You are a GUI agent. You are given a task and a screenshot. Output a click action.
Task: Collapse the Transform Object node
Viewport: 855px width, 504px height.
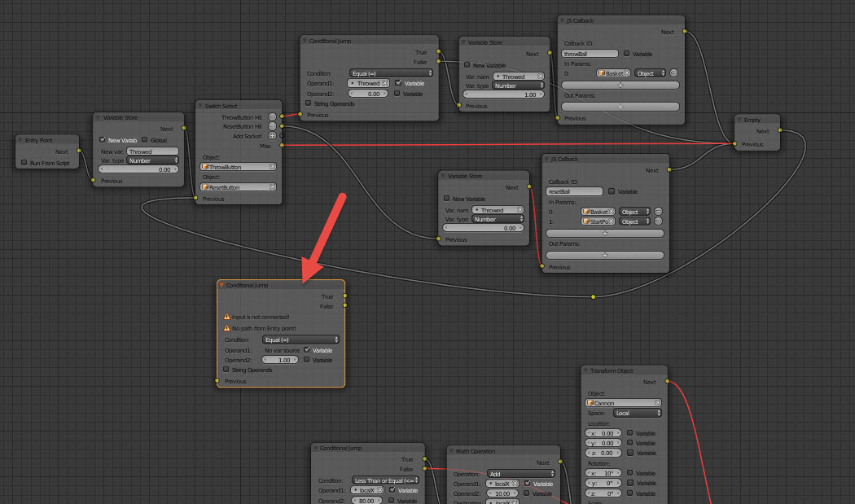586,370
